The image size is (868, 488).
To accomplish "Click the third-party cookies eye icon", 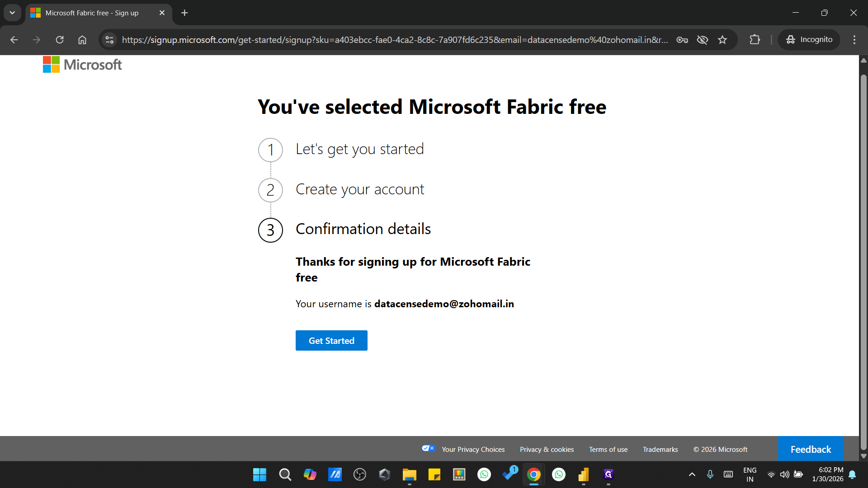I will click(702, 40).
